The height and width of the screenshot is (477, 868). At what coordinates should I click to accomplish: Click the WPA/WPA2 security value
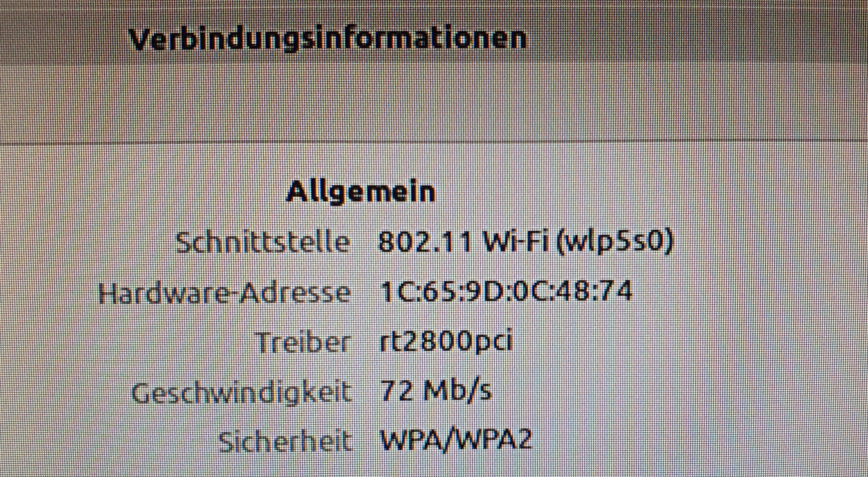click(455, 440)
